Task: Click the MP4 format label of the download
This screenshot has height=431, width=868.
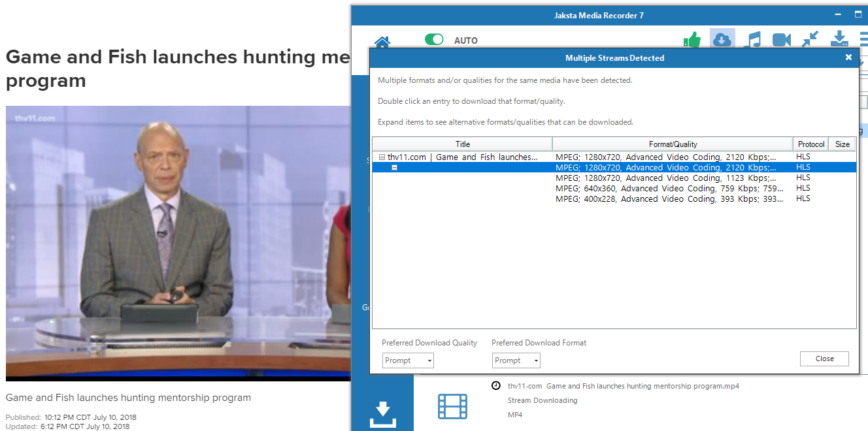Action: [515, 415]
